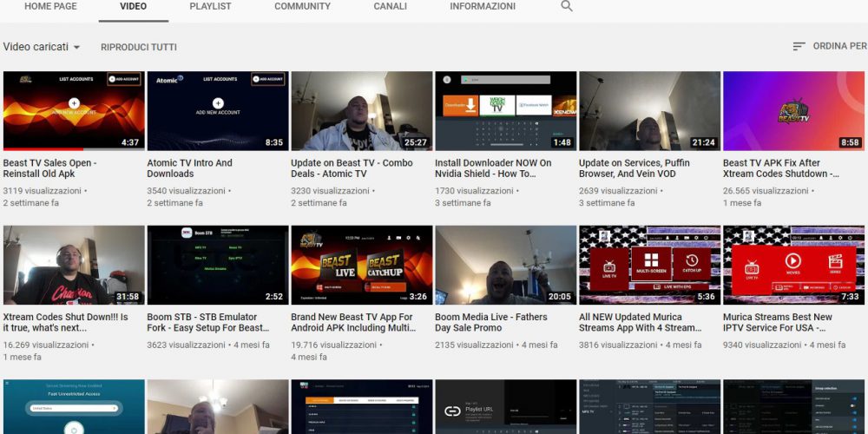Open the Playlist URL thumbnail in bottom row
Image resolution: width=868 pixels, height=434 pixels.
(x=506, y=407)
